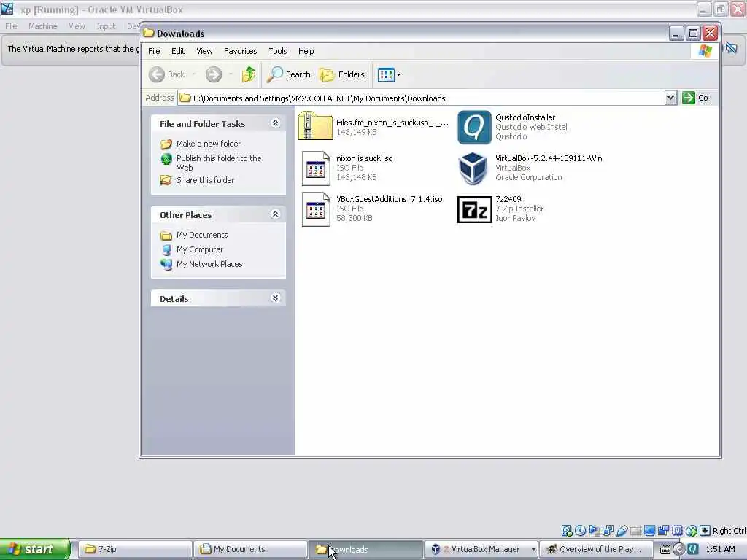747x560 pixels.
Task: Click VirtualBox shared folders status icon
Action: [x=636, y=531]
